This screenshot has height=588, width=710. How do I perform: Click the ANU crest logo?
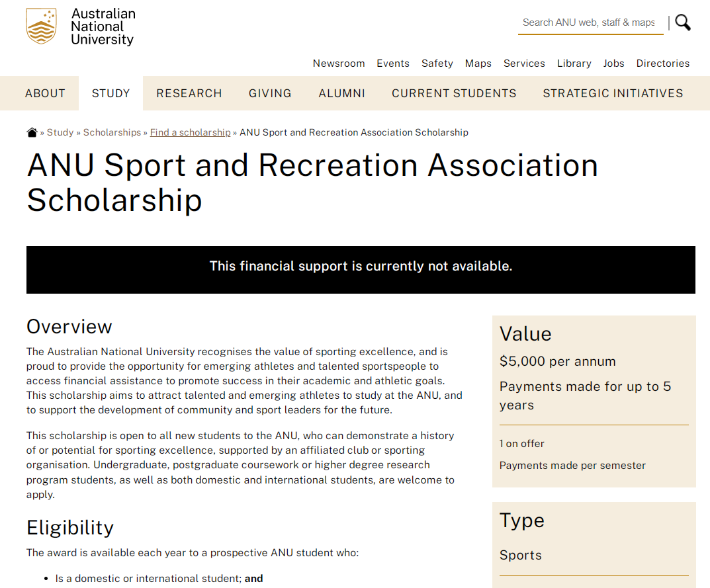41,26
